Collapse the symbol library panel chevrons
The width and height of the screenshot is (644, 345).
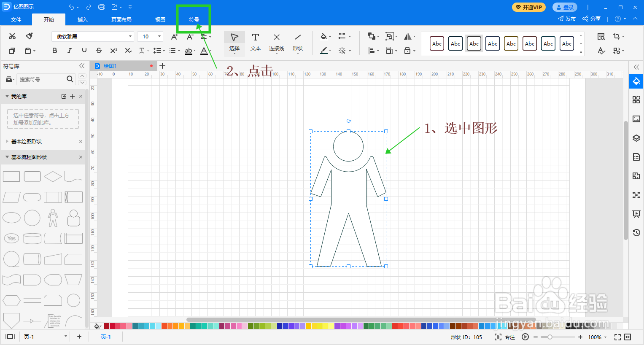82,66
